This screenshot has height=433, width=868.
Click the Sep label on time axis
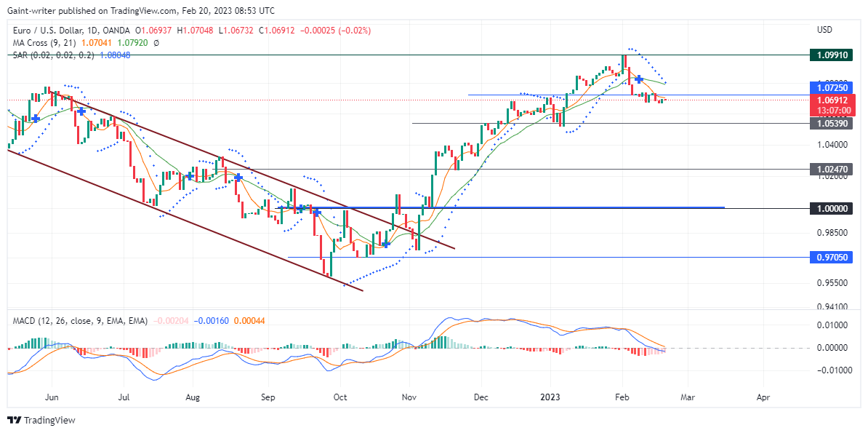[x=268, y=397]
